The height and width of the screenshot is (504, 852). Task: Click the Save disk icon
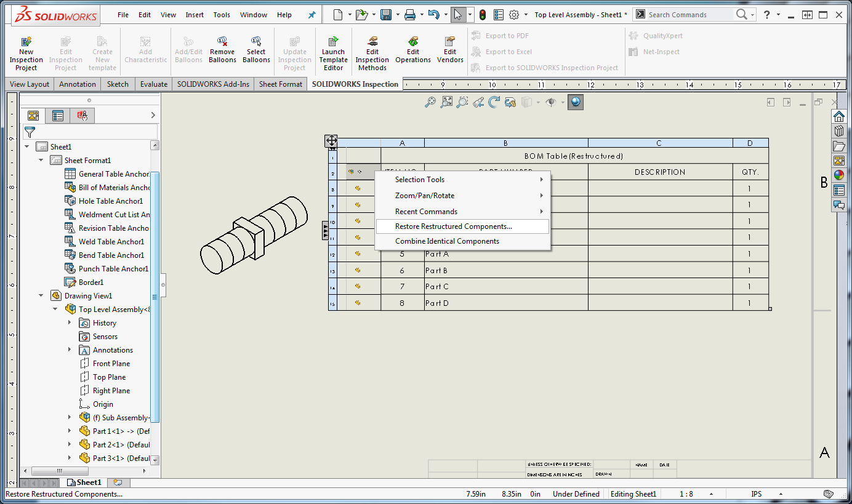[386, 14]
